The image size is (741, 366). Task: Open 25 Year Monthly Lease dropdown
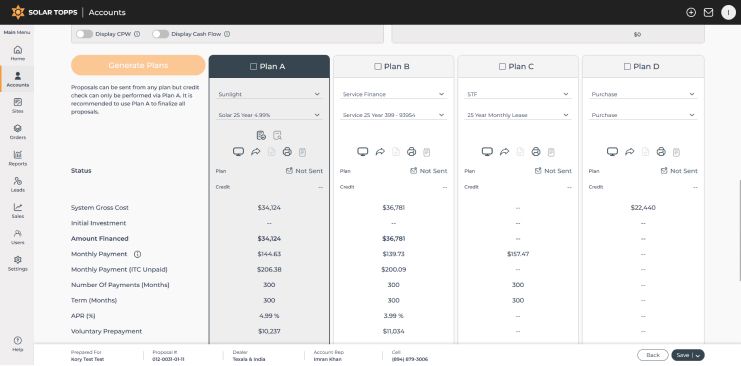(x=517, y=115)
